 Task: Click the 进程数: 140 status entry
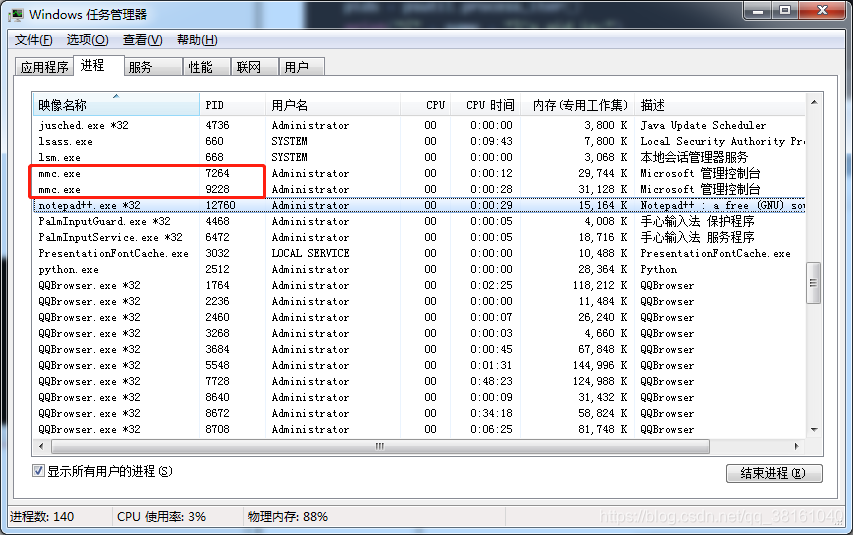tap(42, 516)
